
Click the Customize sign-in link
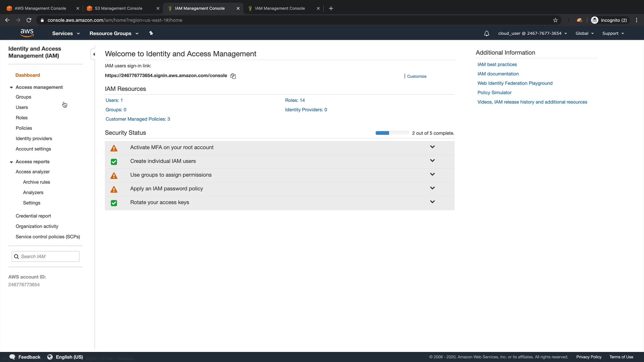pos(417,76)
